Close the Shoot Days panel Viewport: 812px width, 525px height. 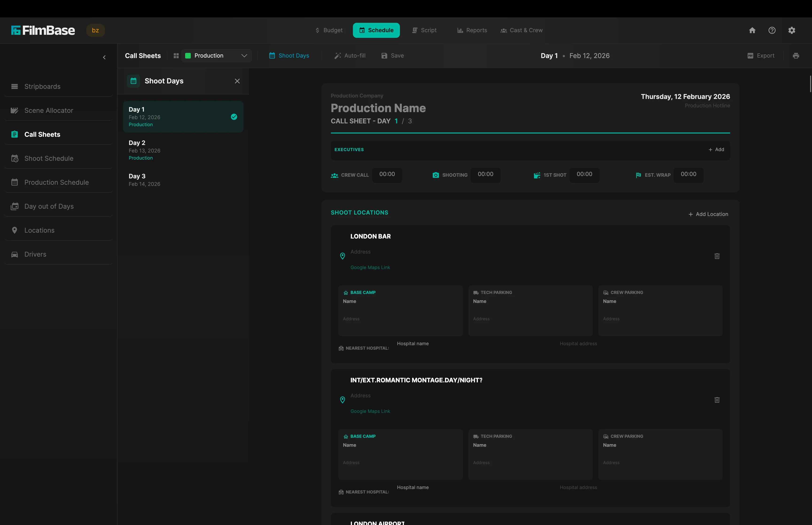click(x=237, y=81)
